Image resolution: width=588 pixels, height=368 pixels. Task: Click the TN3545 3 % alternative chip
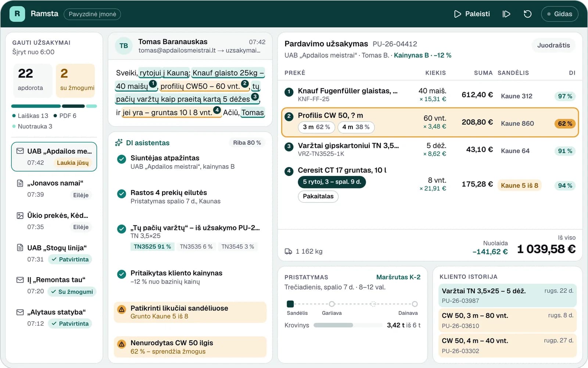point(237,247)
